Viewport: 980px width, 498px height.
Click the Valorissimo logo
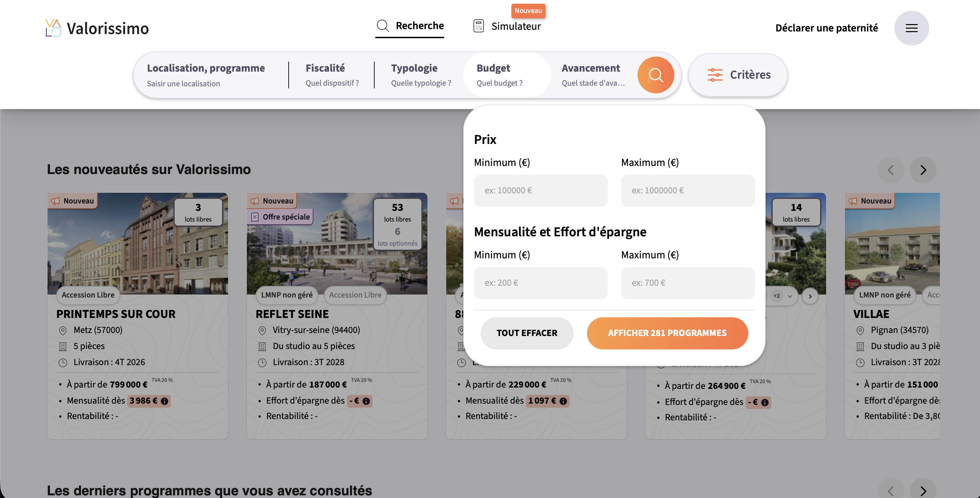pyautogui.click(x=97, y=28)
